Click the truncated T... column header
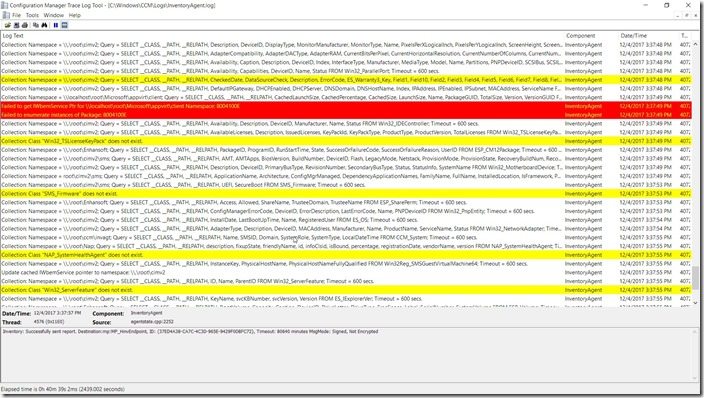Image resolution: width=704 pixels, height=398 pixels. click(x=685, y=35)
